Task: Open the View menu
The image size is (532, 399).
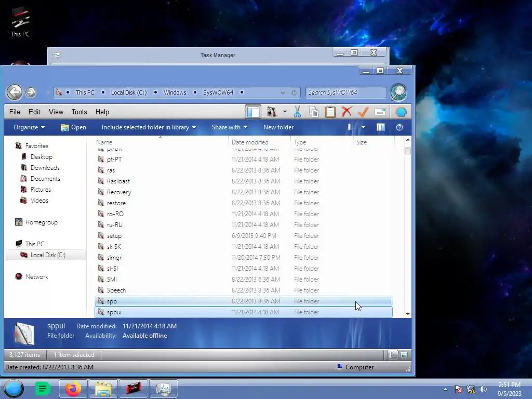Action: [56, 112]
